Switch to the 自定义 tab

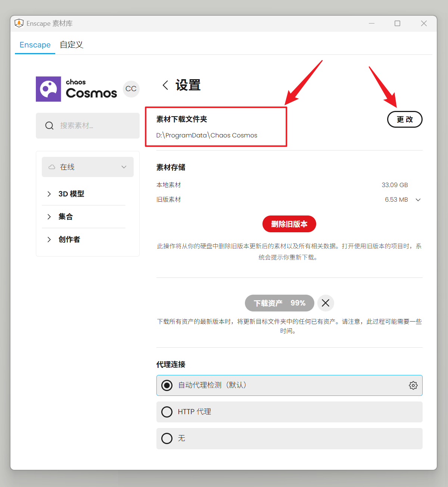(71, 45)
